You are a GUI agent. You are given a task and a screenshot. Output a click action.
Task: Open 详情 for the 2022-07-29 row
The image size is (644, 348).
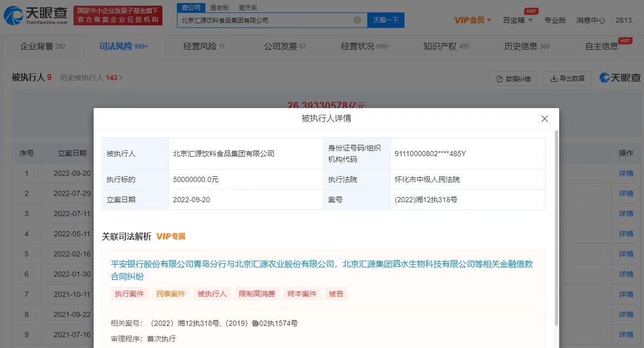click(626, 193)
